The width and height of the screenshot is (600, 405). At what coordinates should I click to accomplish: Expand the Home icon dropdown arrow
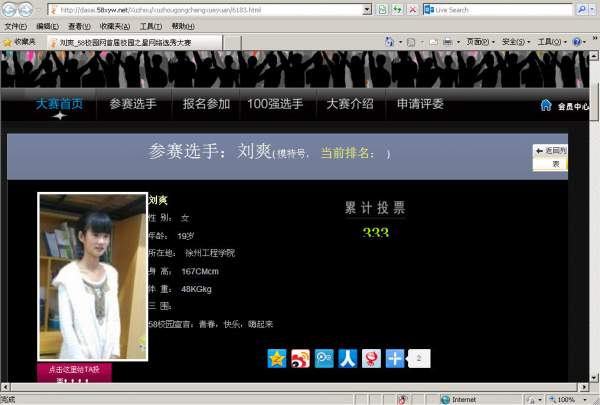pos(401,42)
